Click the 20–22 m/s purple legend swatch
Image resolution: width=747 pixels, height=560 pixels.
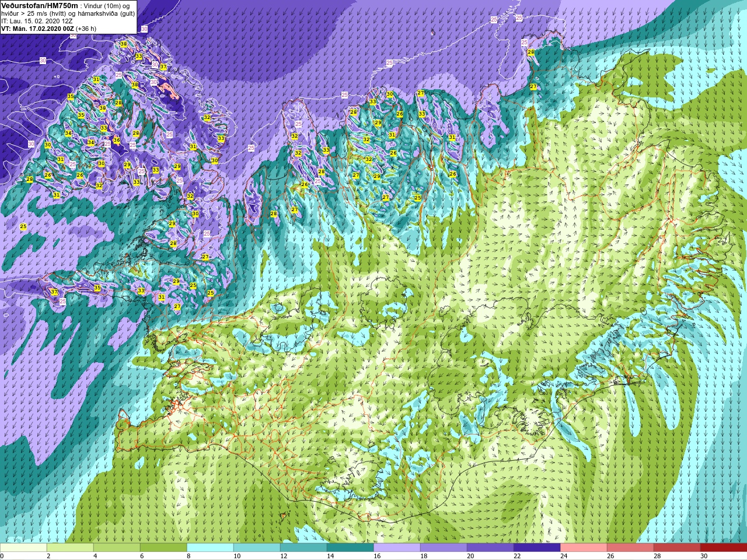[x=490, y=548]
